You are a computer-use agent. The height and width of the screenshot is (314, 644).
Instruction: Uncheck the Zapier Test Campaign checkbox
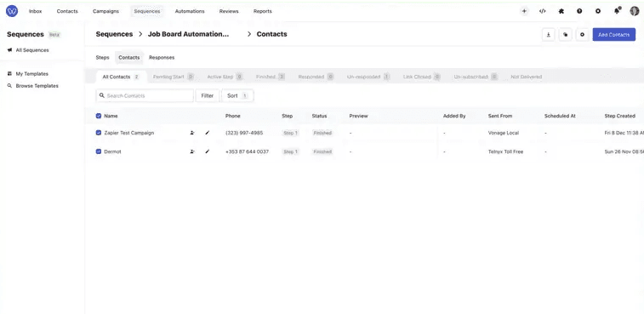pyautogui.click(x=99, y=133)
